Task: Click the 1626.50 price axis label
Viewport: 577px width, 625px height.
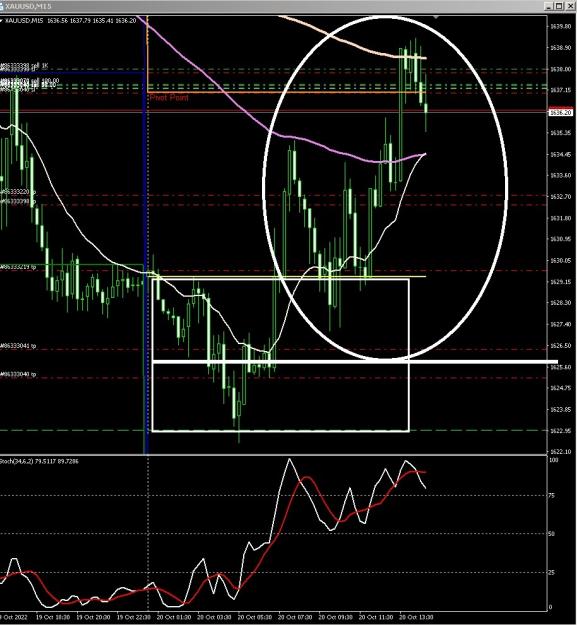Action: tap(560, 346)
